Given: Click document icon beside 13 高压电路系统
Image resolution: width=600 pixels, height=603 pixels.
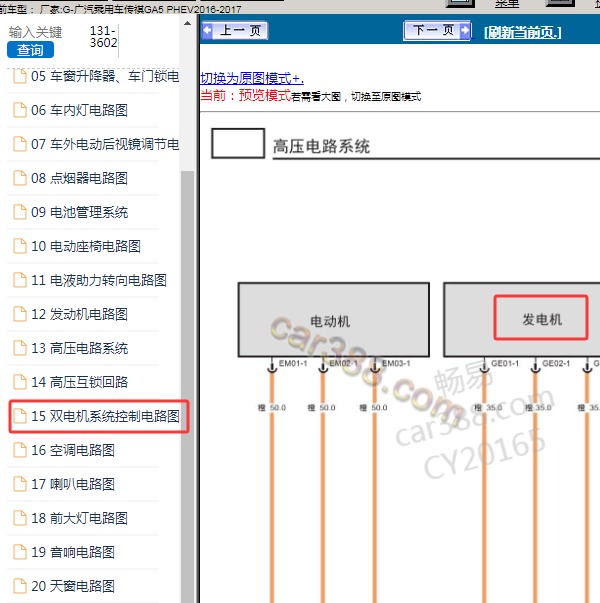Looking at the screenshot, I should coord(20,348).
